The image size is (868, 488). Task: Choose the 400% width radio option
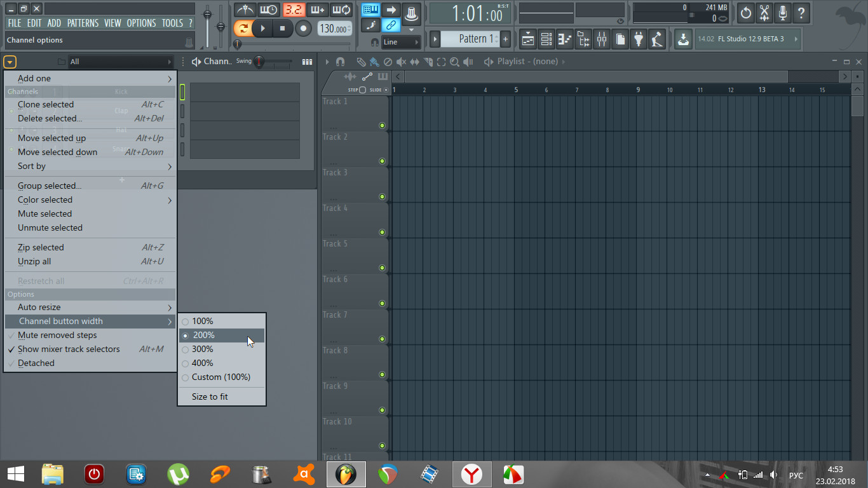point(203,363)
